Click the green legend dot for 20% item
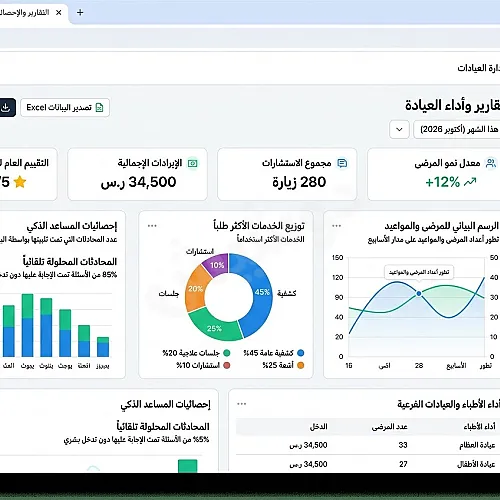The width and height of the screenshot is (500, 500). click(x=227, y=353)
